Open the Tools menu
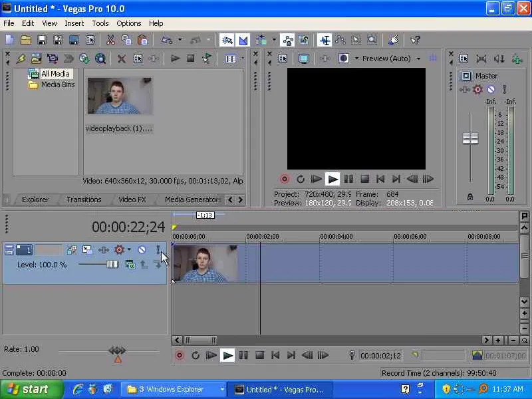The width and height of the screenshot is (532, 399). point(100,23)
